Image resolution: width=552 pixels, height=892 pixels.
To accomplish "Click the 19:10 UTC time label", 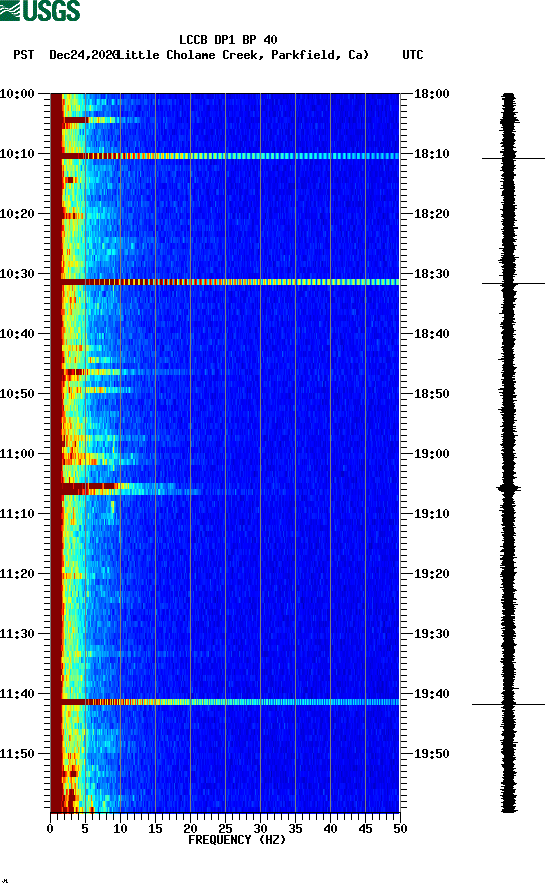I will (431, 514).
